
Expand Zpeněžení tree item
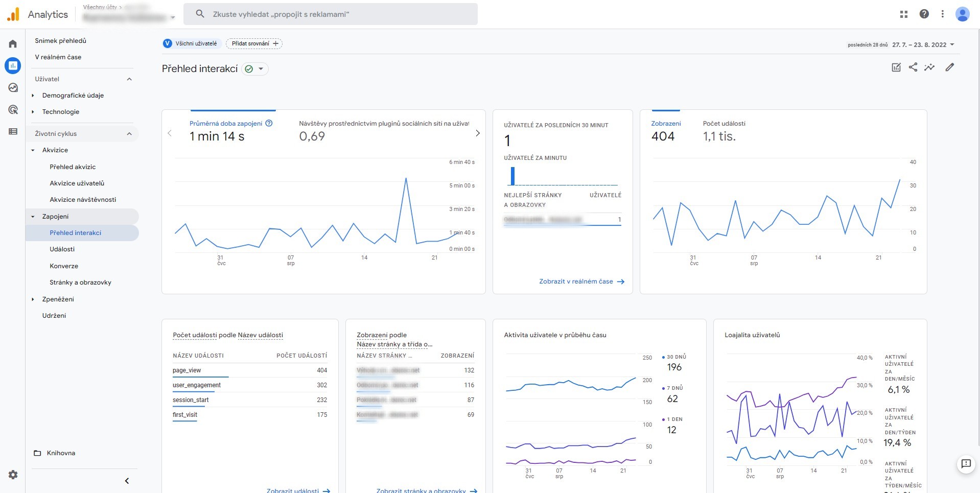click(x=33, y=299)
